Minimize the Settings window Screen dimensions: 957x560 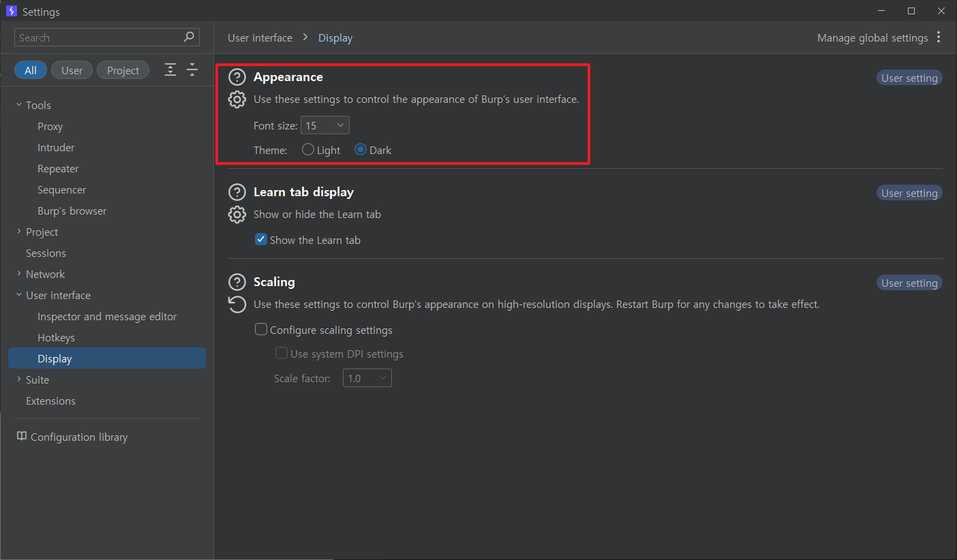point(881,10)
